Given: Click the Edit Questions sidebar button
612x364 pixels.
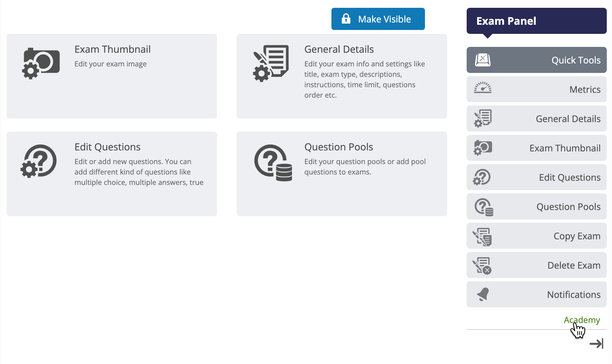Looking at the screenshot, I should tap(536, 177).
